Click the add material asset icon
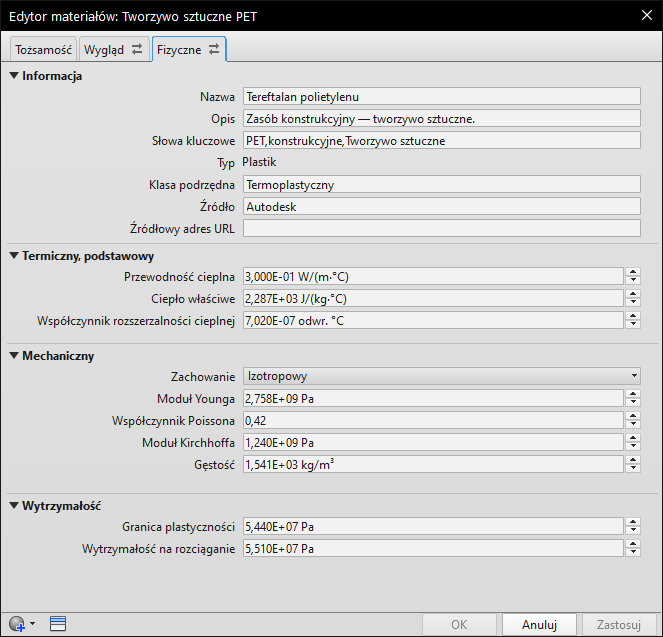 tap(17, 625)
